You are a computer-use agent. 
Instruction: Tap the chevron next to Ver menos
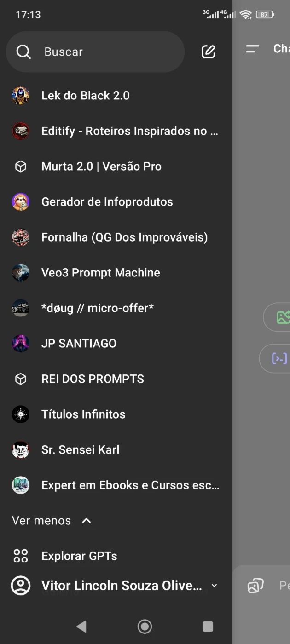pos(87,521)
